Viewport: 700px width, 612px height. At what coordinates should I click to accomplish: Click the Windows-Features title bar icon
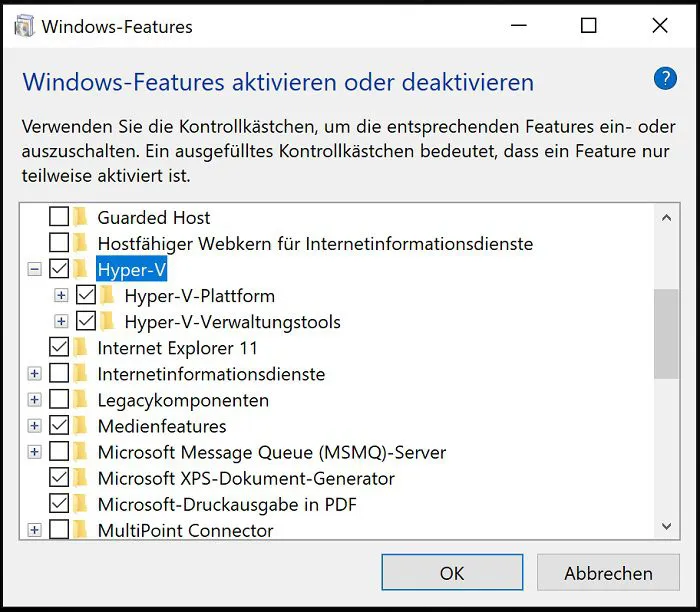tap(24, 26)
